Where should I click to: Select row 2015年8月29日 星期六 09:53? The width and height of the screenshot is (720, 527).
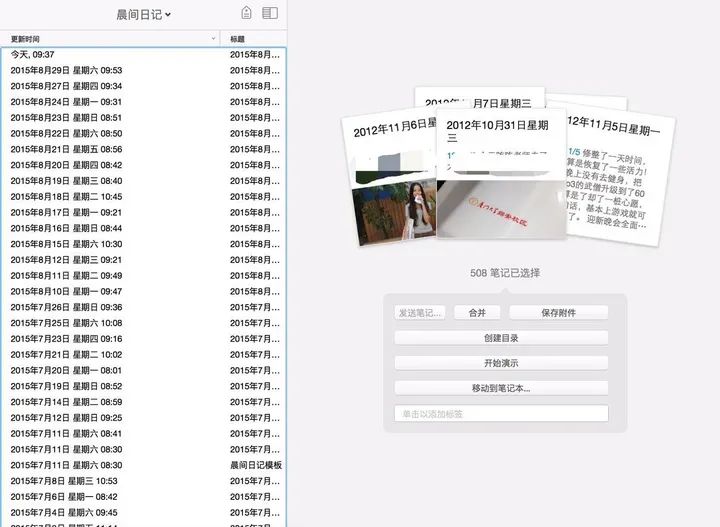144,70
